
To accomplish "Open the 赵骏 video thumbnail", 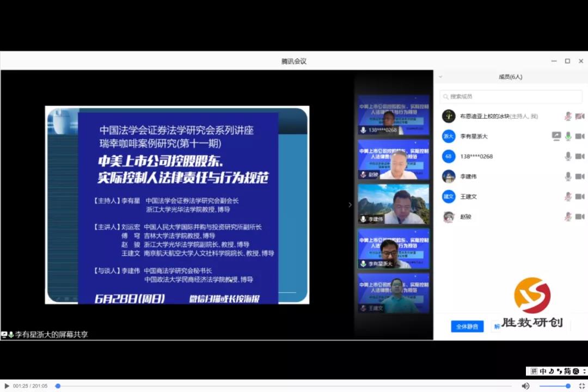I will click(394, 160).
